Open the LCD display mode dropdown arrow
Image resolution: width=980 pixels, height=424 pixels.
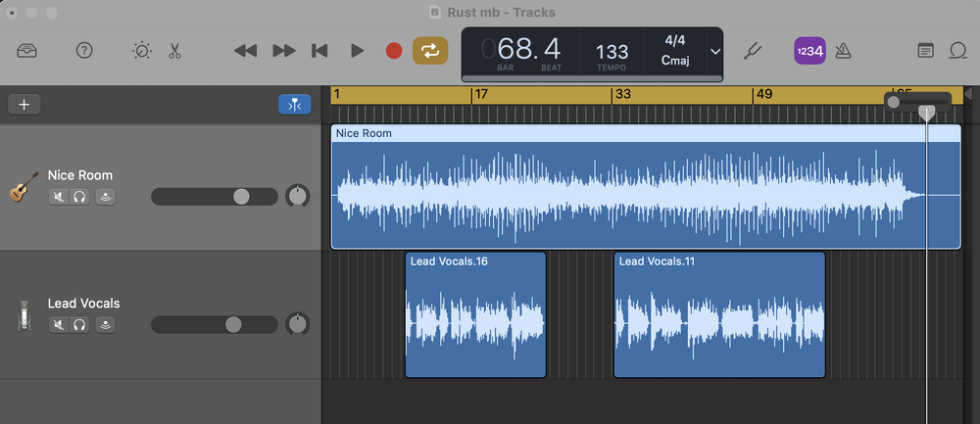(x=715, y=51)
